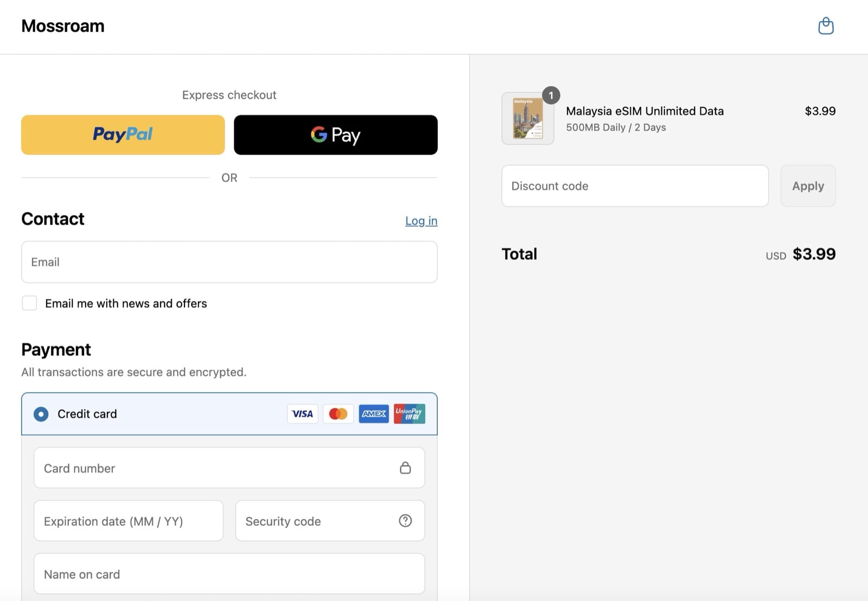The image size is (868, 601).
Task: Focus the Expiration date field
Action: coord(129,521)
